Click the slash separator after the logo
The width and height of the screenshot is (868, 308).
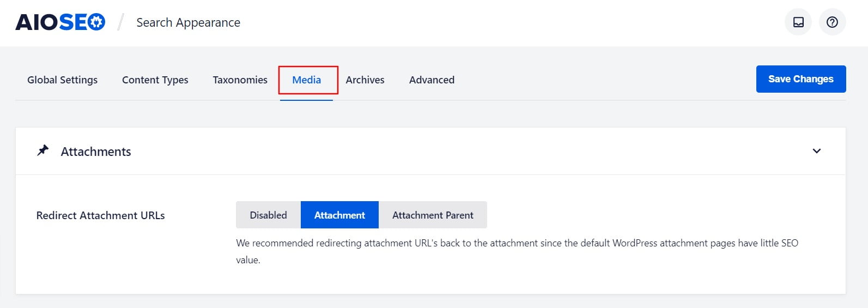click(121, 23)
